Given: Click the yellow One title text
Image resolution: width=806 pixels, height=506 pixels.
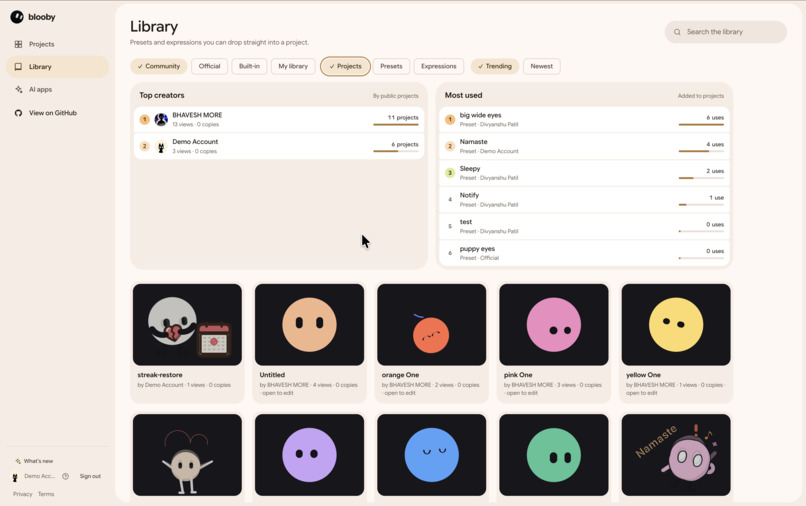Looking at the screenshot, I should tap(644, 375).
